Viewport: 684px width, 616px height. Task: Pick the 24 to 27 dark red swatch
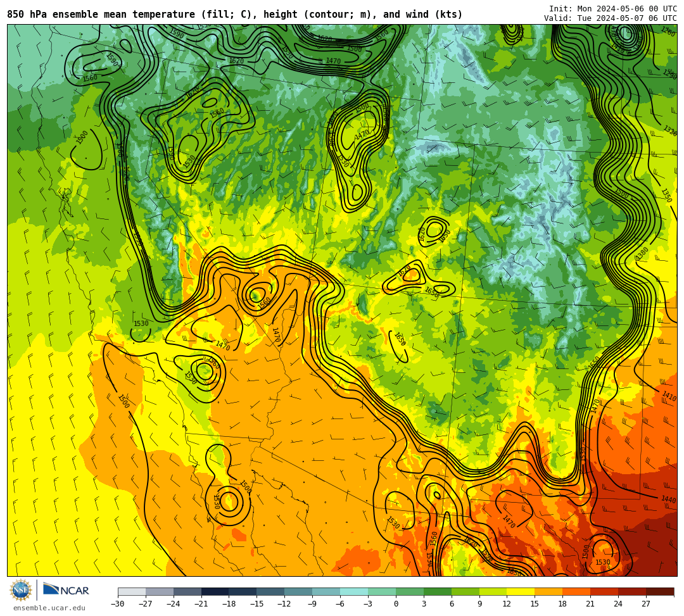click(x=632, y=591)
